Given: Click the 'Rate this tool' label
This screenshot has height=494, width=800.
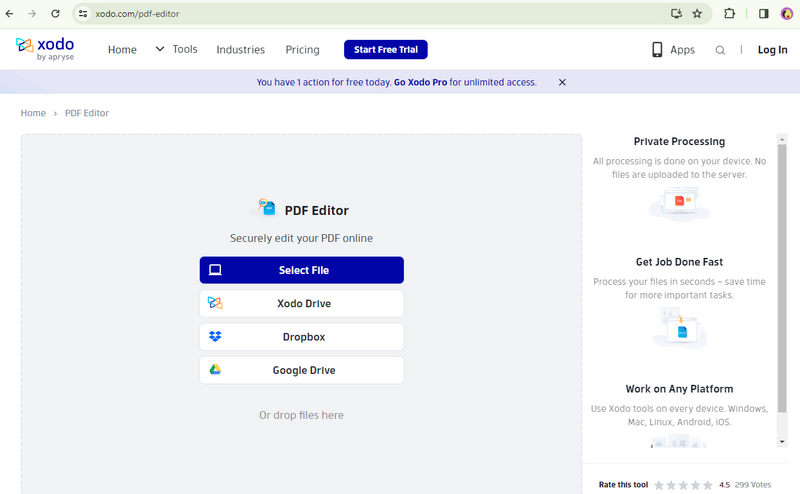Looking at the screenshot, I should 623,485.
